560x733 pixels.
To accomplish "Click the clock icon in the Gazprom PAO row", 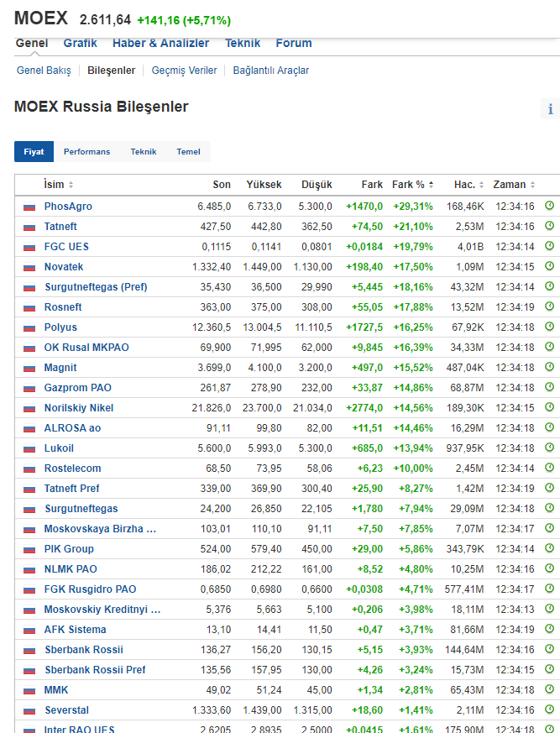I will coord(550,386).
